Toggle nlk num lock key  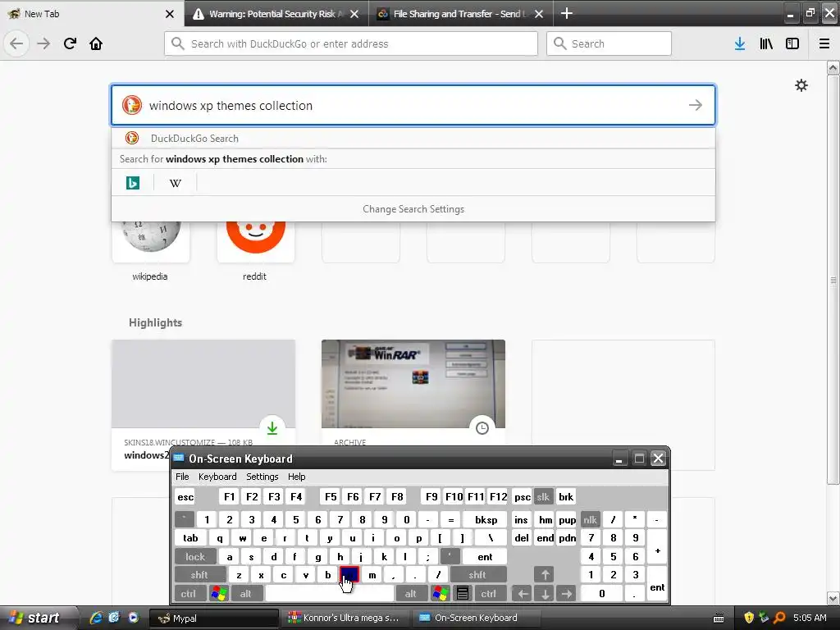(591, 519)
